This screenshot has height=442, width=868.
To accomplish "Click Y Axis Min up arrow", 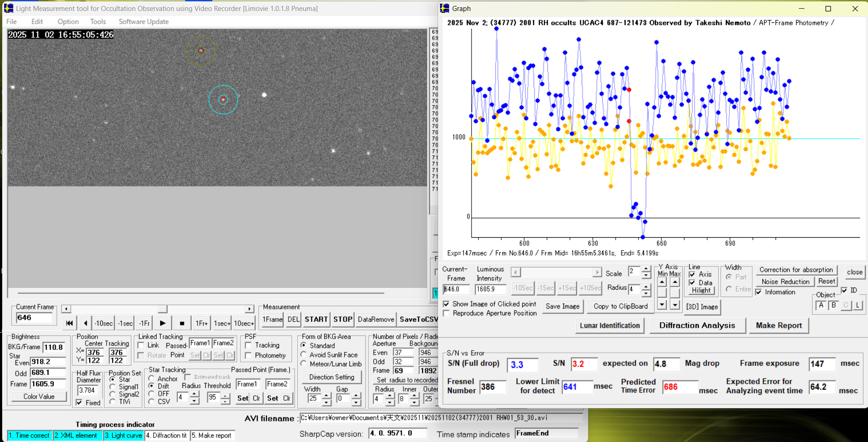I will pyautogui.click(x=662, y=282).
